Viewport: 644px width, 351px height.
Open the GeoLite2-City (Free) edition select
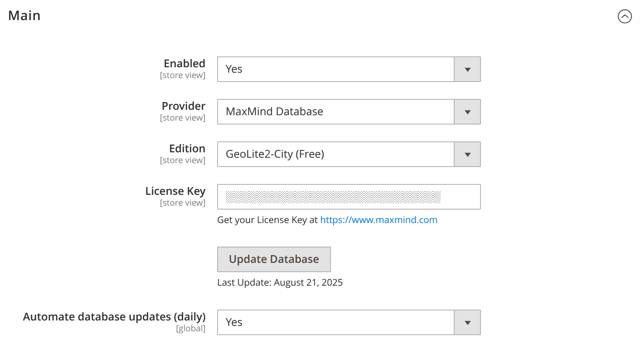click(x=336, y=155)
